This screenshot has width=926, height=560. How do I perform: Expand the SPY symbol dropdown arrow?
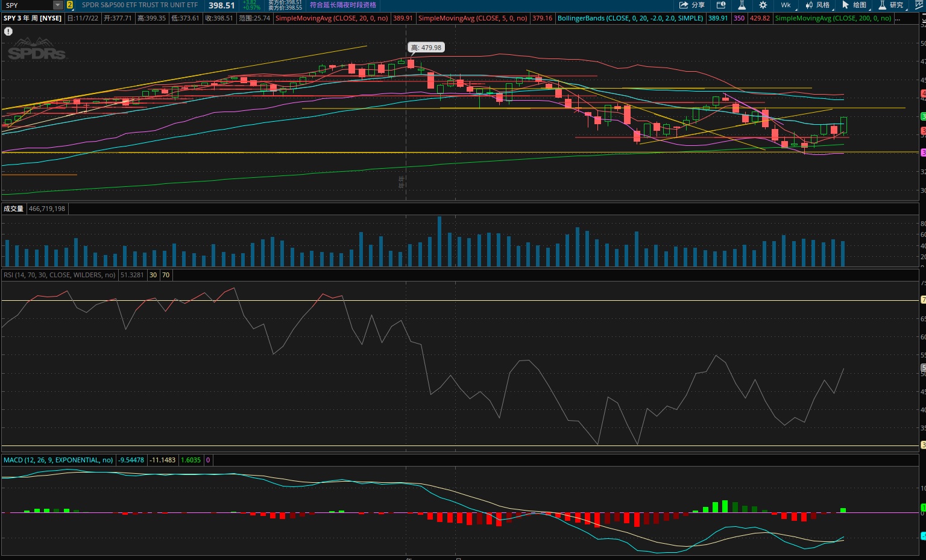click(58, 5)
